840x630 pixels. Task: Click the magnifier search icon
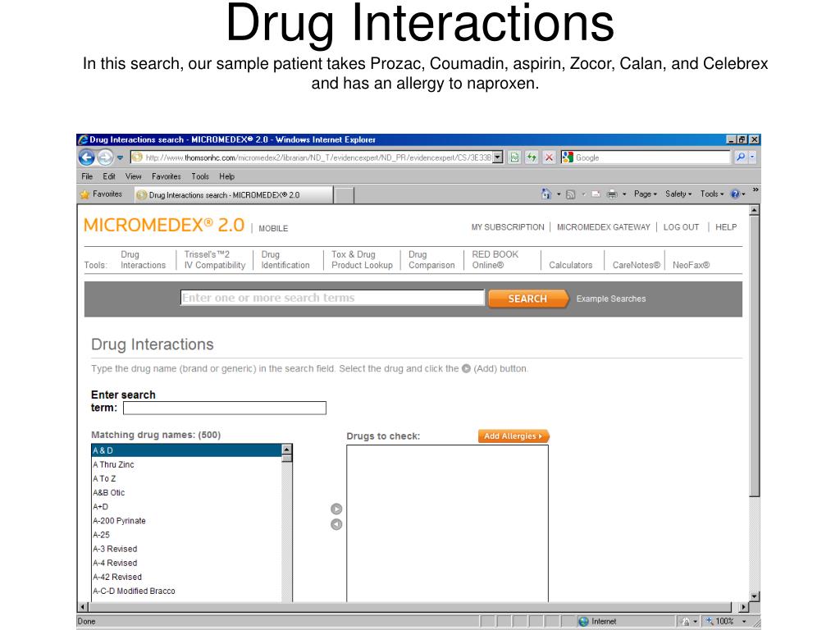pos(741,157)
